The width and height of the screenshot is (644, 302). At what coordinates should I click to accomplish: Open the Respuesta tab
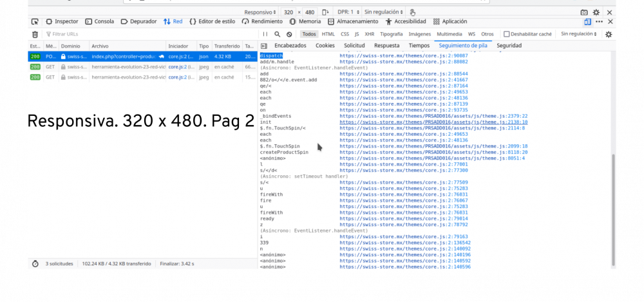click(x=386, y=46)
